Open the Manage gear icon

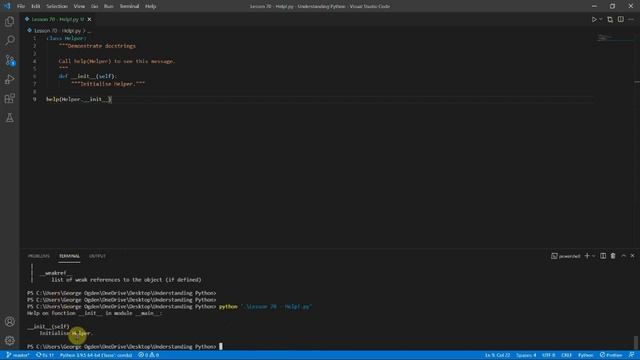[x=9, y=341]
